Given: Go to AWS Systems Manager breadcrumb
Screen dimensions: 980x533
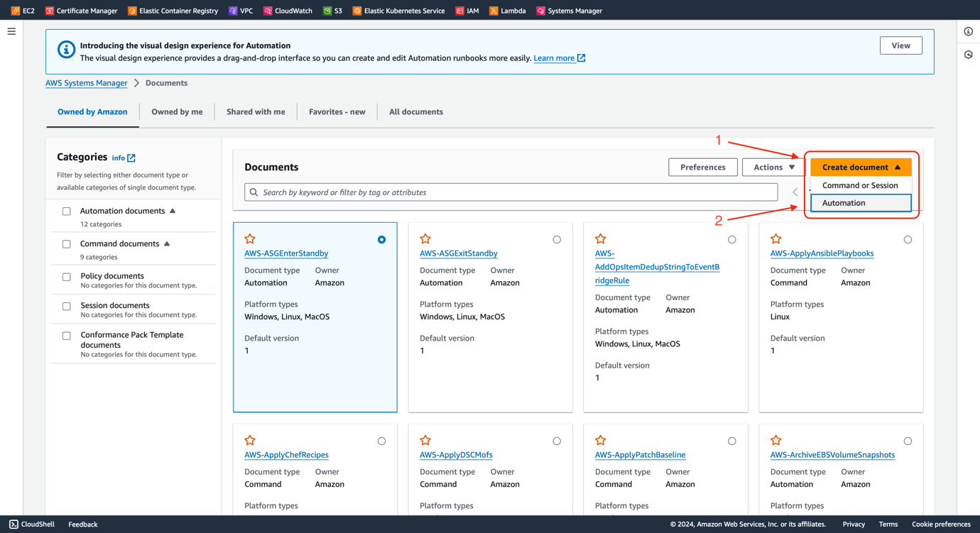Looking at the screenshot, I should (x=87, y=83).
